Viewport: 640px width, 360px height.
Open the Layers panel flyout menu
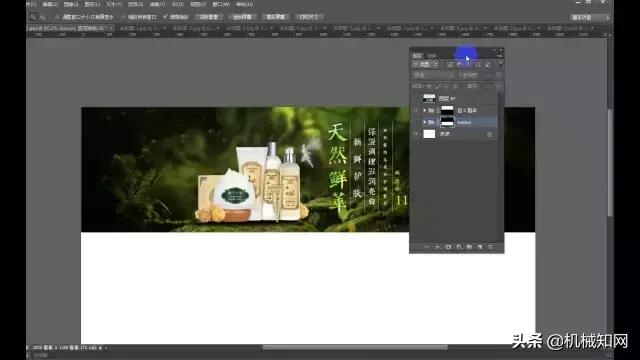500,56
